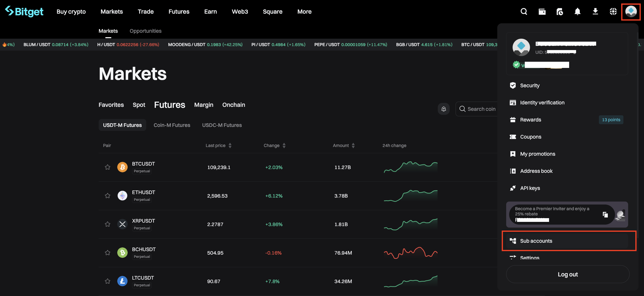
Task: Copy the invite code with copy icon
Action: coord(605,214)
